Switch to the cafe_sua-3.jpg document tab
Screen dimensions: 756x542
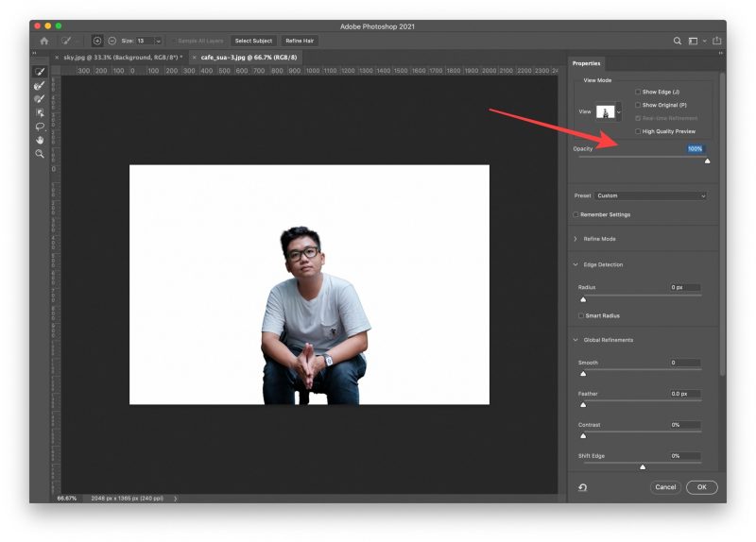[x=249, y=58]
